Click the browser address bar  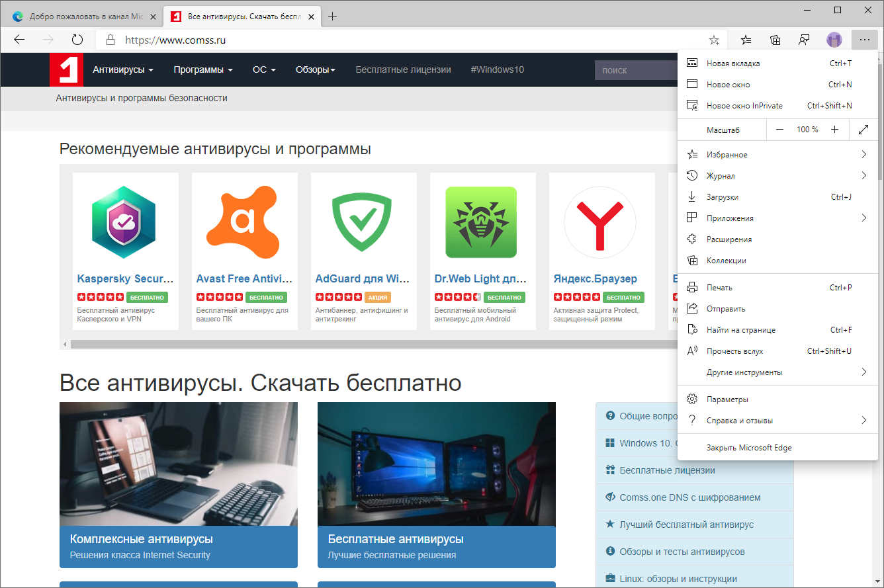410,40
